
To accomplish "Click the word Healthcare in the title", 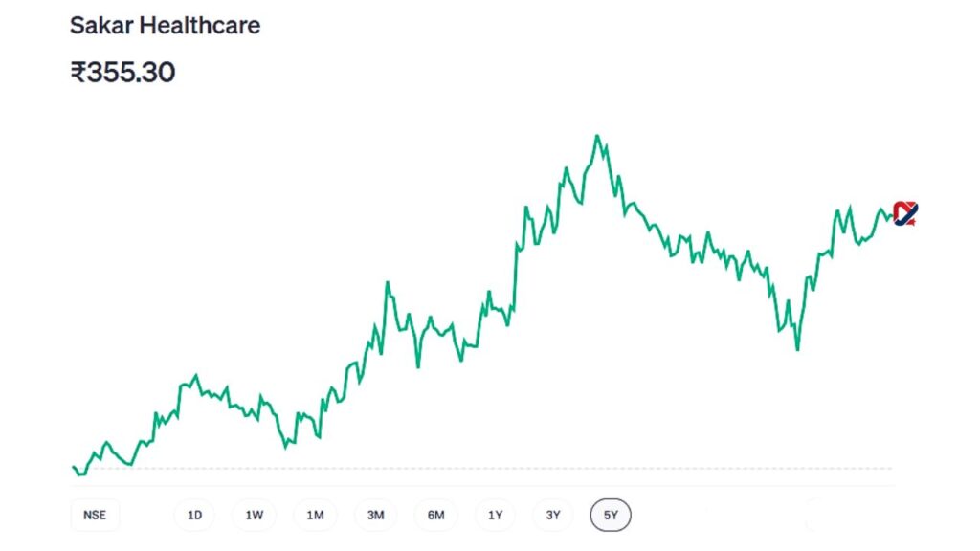I will (200, 26).
